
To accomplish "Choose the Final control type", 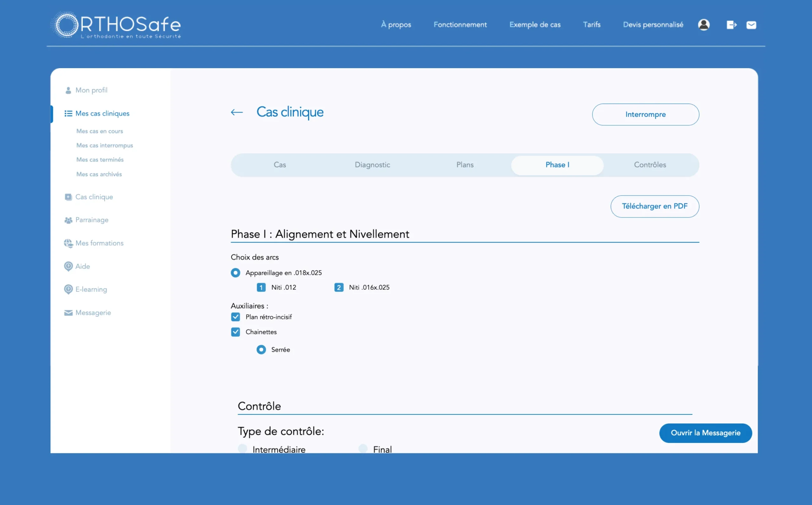I will 363,448.
